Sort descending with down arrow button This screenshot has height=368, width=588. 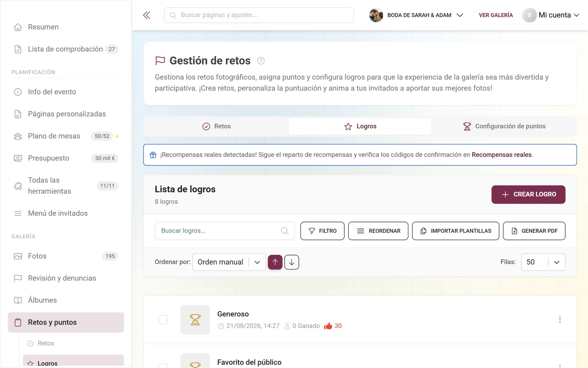[x=292, y=262]
